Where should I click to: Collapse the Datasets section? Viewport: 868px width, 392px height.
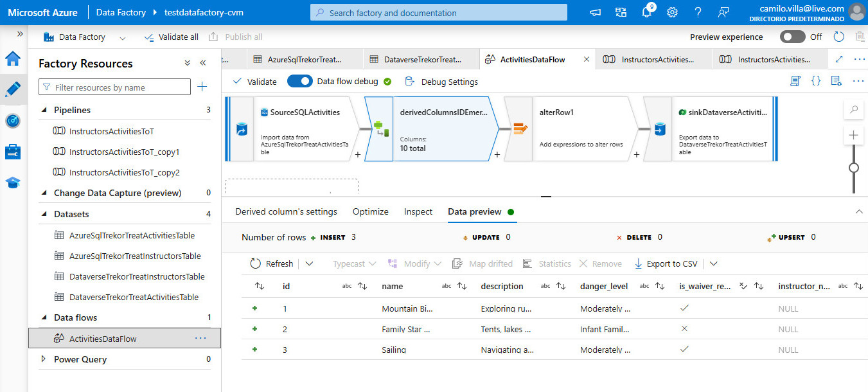44,214
